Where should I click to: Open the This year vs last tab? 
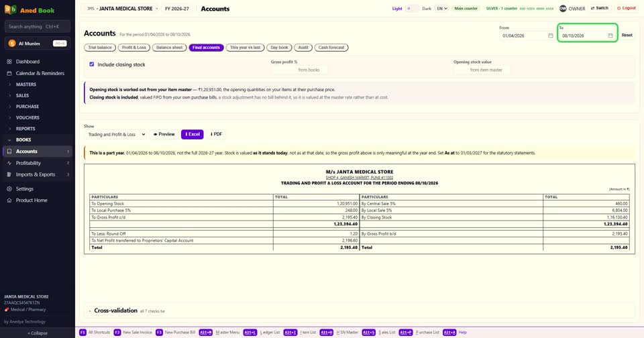246,48
